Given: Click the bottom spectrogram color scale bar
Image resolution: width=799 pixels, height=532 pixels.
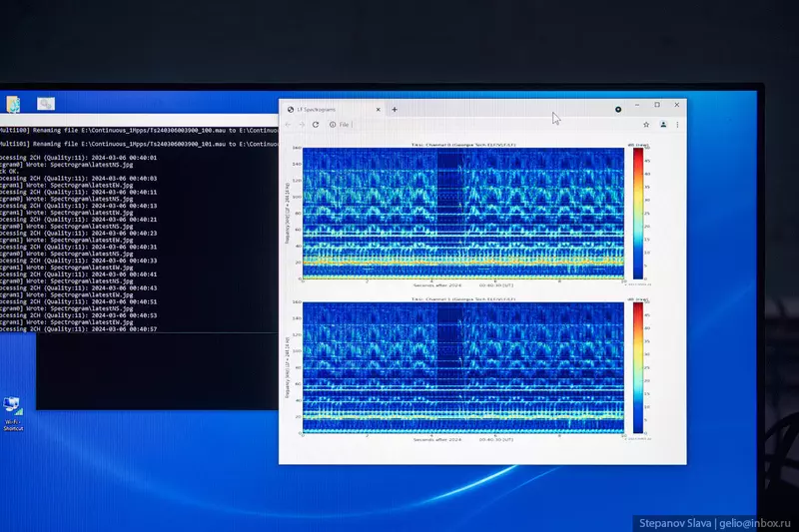Looking at the screenshot, I should (x=636, y=367).
